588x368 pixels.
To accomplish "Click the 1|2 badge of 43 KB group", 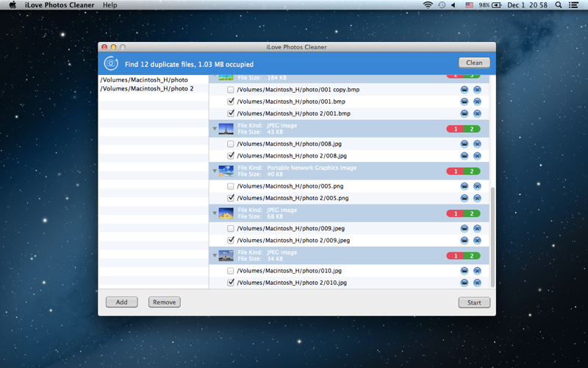I will 463,129.
